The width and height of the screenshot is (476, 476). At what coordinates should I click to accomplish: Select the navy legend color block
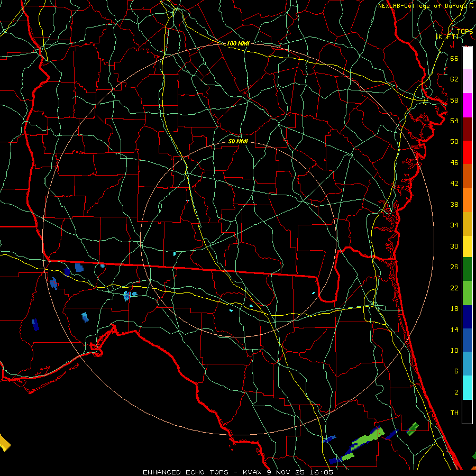tap(467, 317)
